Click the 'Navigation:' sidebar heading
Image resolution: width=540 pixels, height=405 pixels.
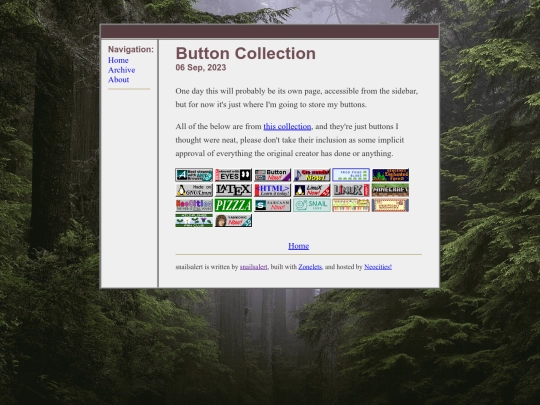click(131, 49)
